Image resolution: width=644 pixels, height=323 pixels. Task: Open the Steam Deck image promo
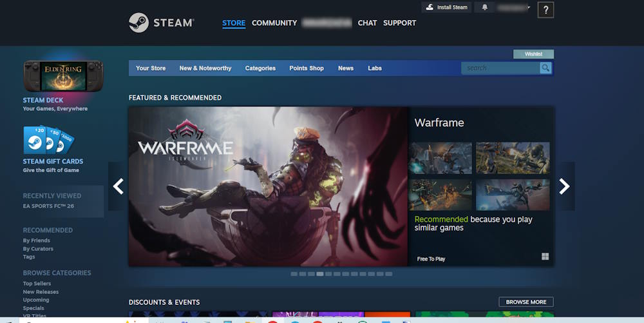[x=63, y=76]
